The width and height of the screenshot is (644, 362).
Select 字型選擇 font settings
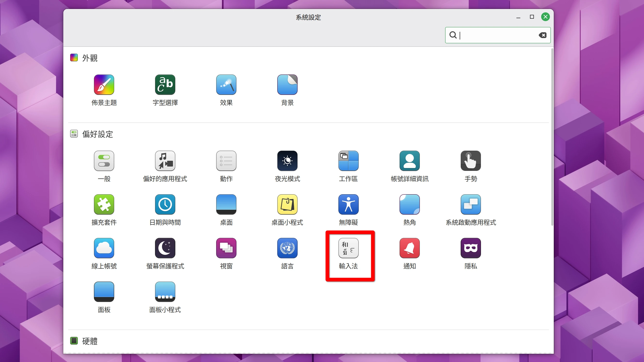165,90
